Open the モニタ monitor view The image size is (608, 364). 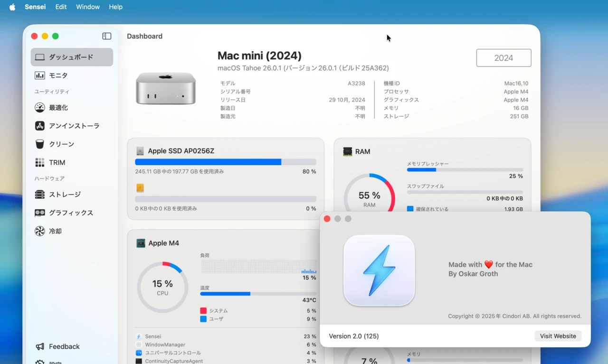coord(58,75)
